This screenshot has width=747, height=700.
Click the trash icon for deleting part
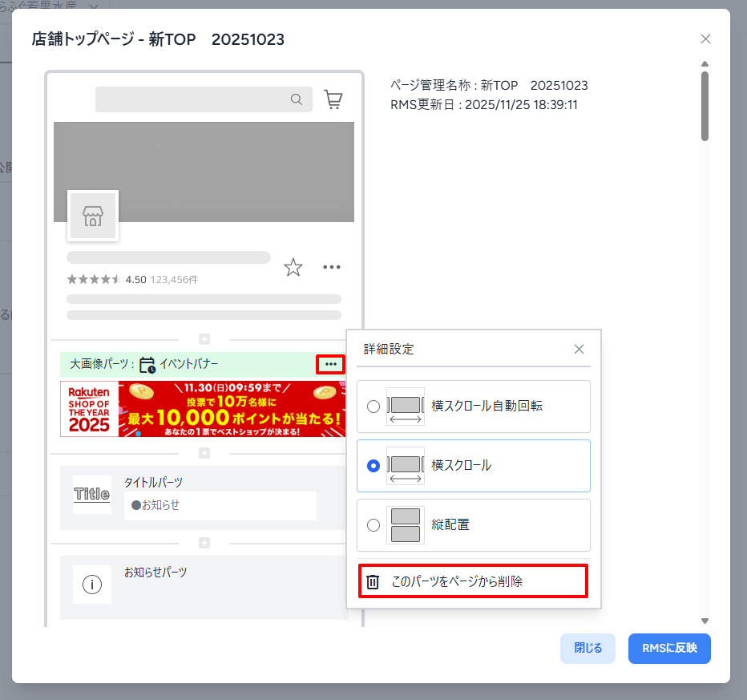tap(373, 582)
